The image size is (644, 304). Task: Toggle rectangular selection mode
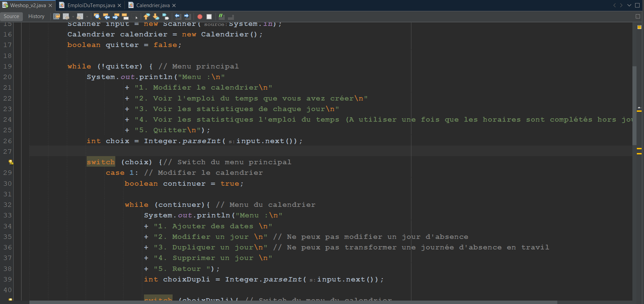(136, 16)
